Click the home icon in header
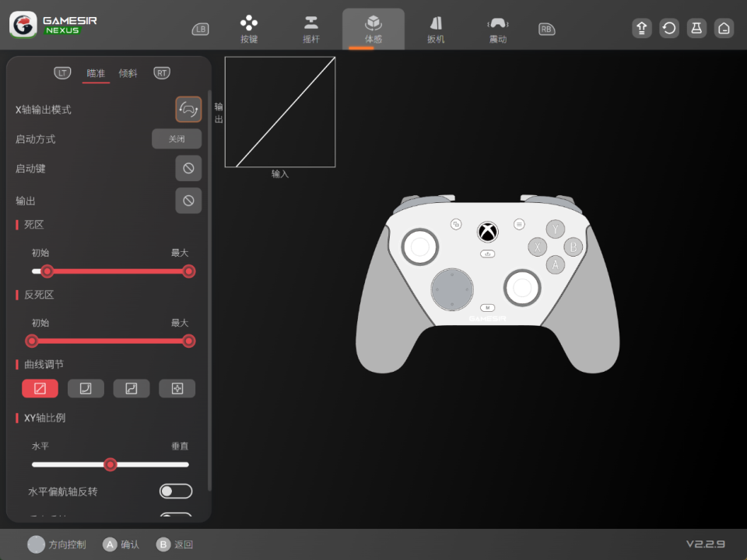 click(724, 29)
